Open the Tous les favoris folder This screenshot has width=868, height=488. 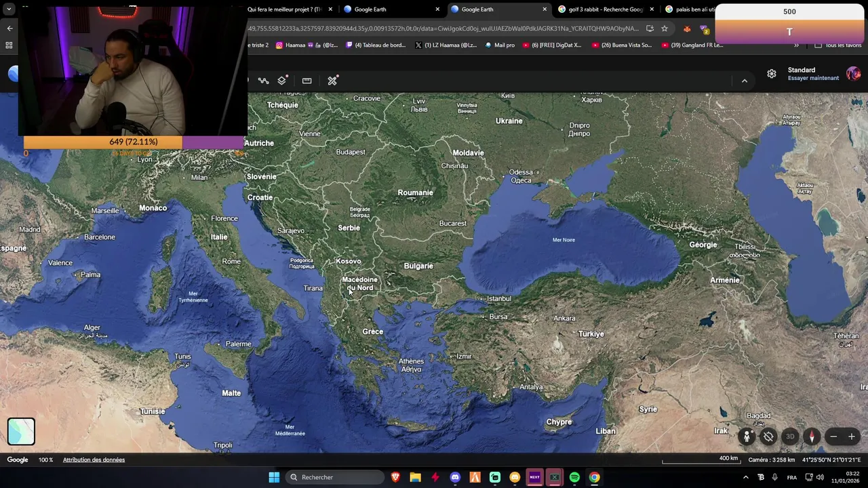tap(837, 45)
